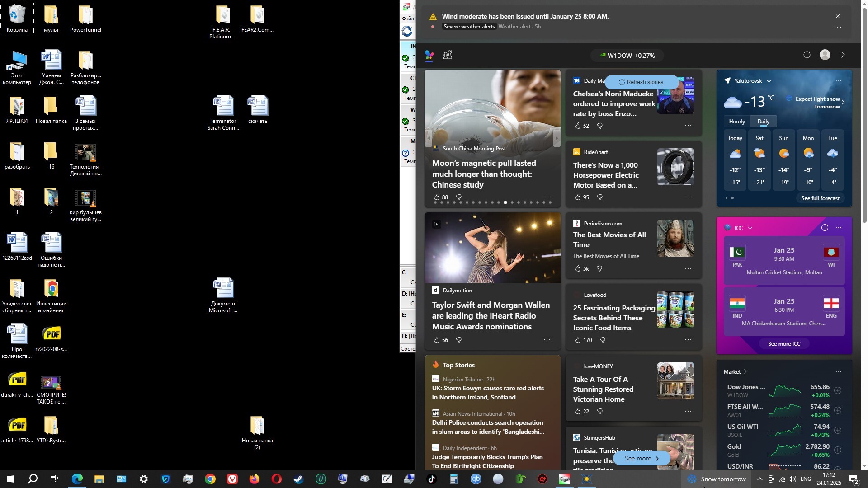Open the notification center icon
The width and height of the screenshot is (868, 488).
coord(854,479)
